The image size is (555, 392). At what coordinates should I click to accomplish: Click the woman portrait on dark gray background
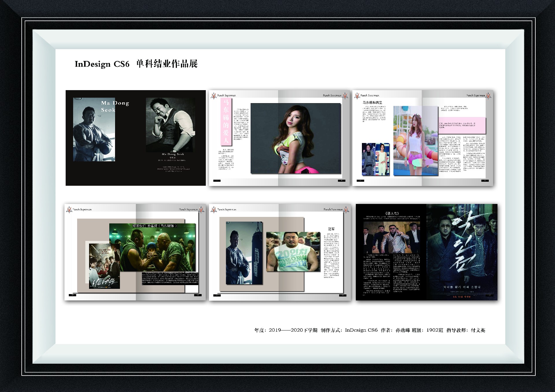click(x=295, y=138)
